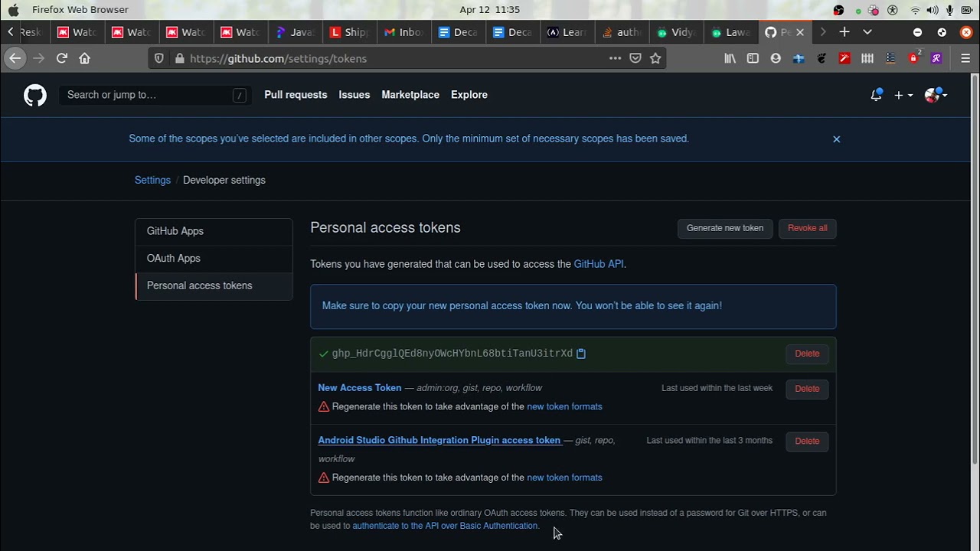The height and width of the screenshot is (551, 980).
Task: Open new token formats link under New Access Token
Action: click(x=564, y=406)
